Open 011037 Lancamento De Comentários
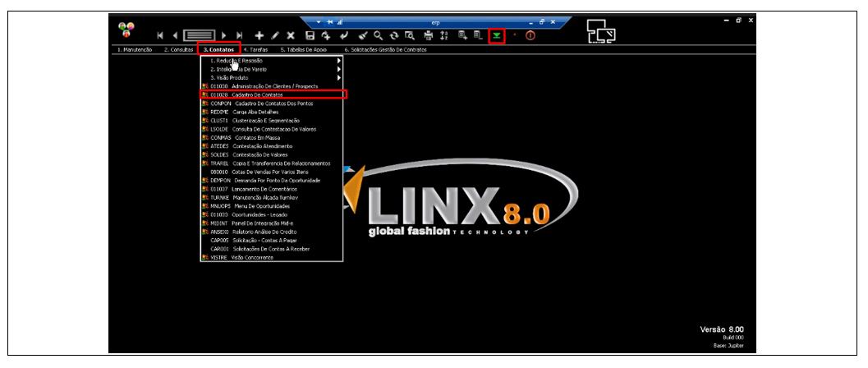The image size is (868, 368). (271, 189)
